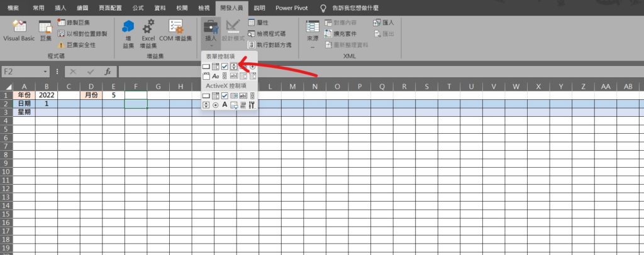644x255 pixels.
Task: Open 屬性 properties for the control
Action: pyautogui.click(x=258, y=23)
